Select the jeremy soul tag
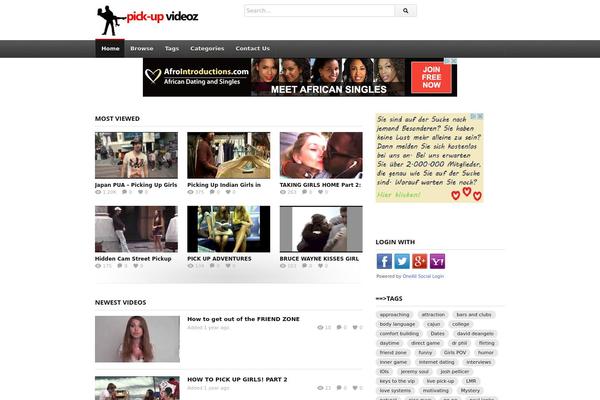 [x=414, y=372]
